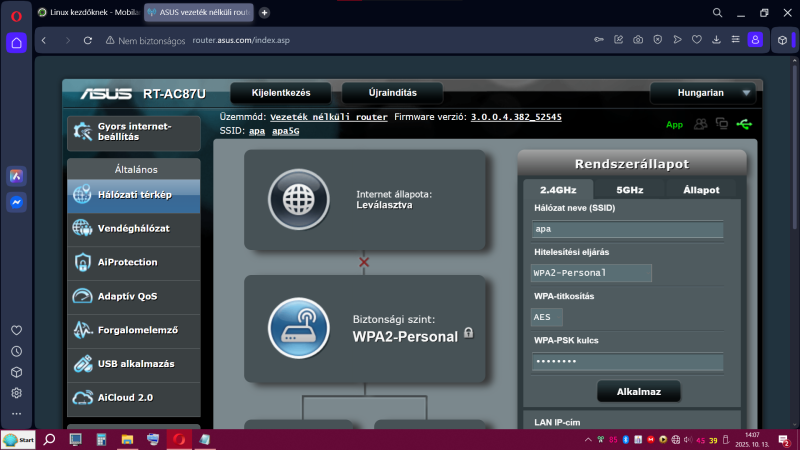Open the calculator from taskbar
This screenshot has height=450, width=800.
click(x=101, y=440)
